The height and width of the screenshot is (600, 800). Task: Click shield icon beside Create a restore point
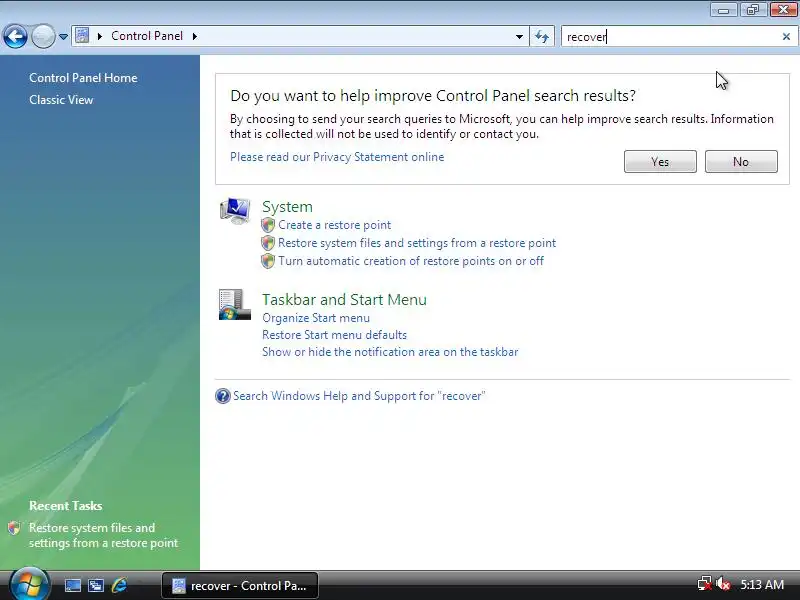268,225
